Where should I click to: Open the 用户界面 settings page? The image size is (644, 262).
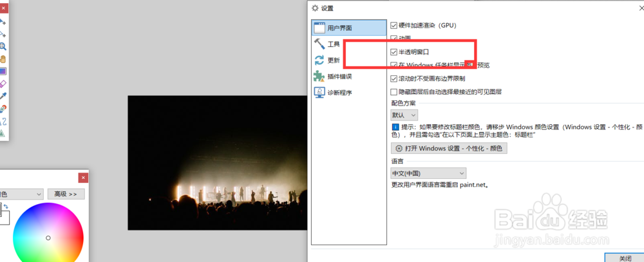[348, 28]
